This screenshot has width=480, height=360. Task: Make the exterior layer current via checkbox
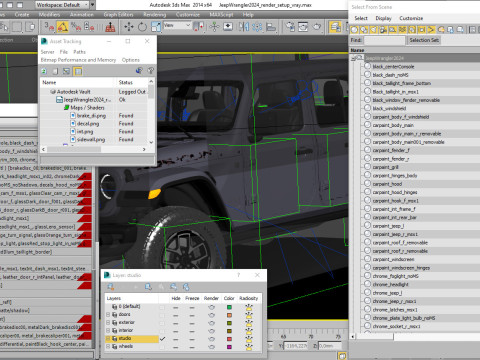point(162,323)
